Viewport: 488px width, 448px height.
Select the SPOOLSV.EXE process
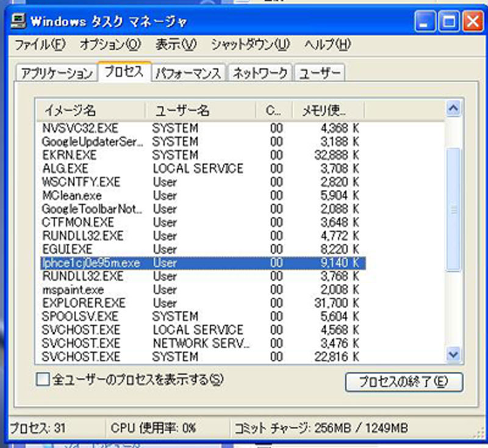coord(203,316)
